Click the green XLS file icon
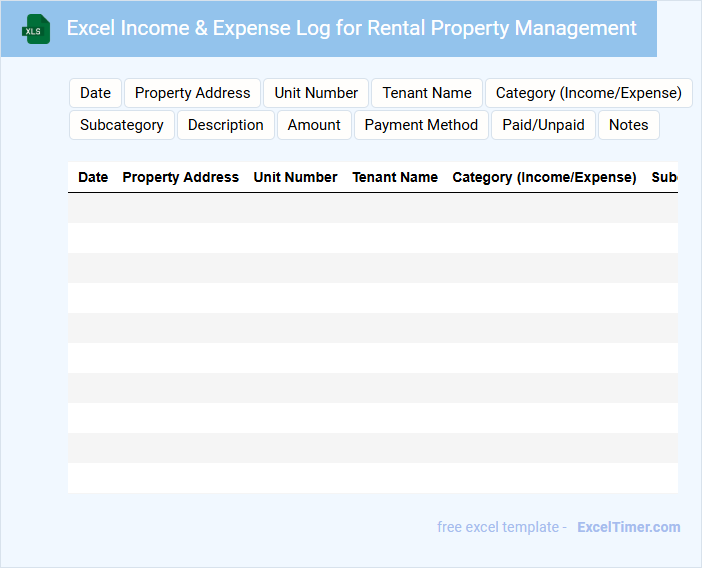702x568 pixels. click(36, 29)
